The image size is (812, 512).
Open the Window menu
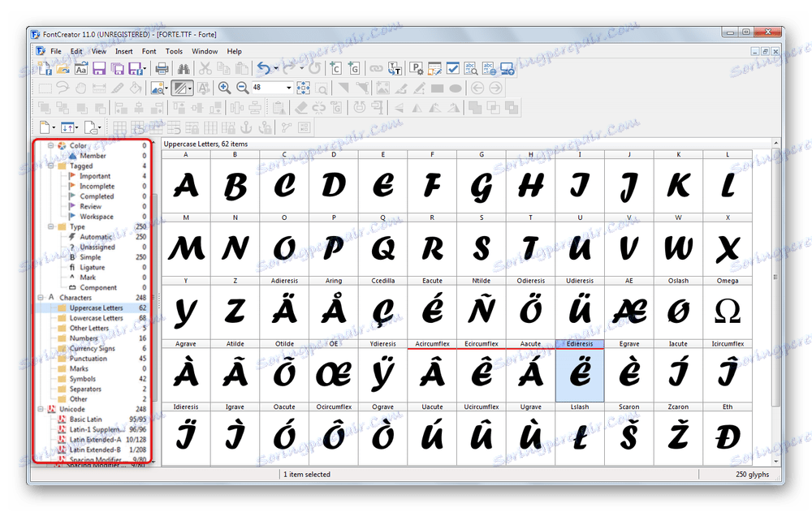click(205, 51)
